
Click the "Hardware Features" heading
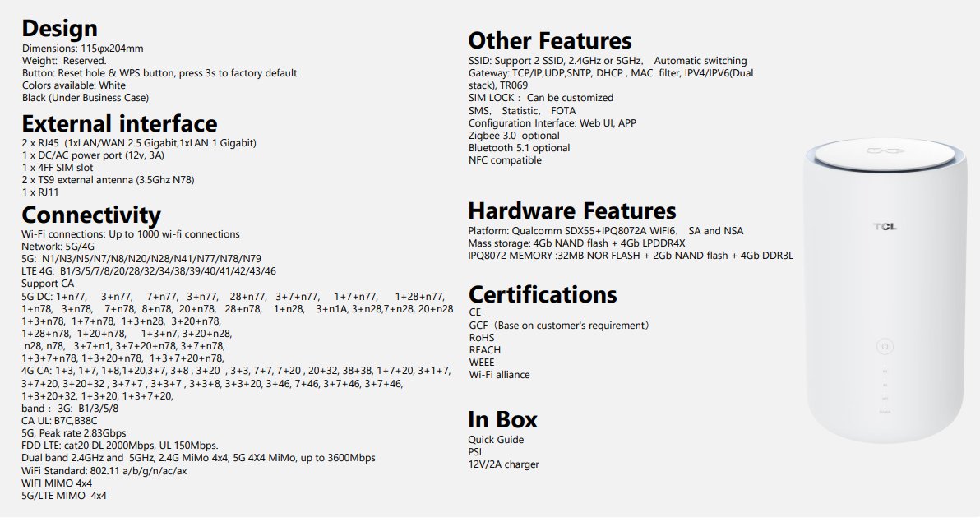click(x=572, y=210)
